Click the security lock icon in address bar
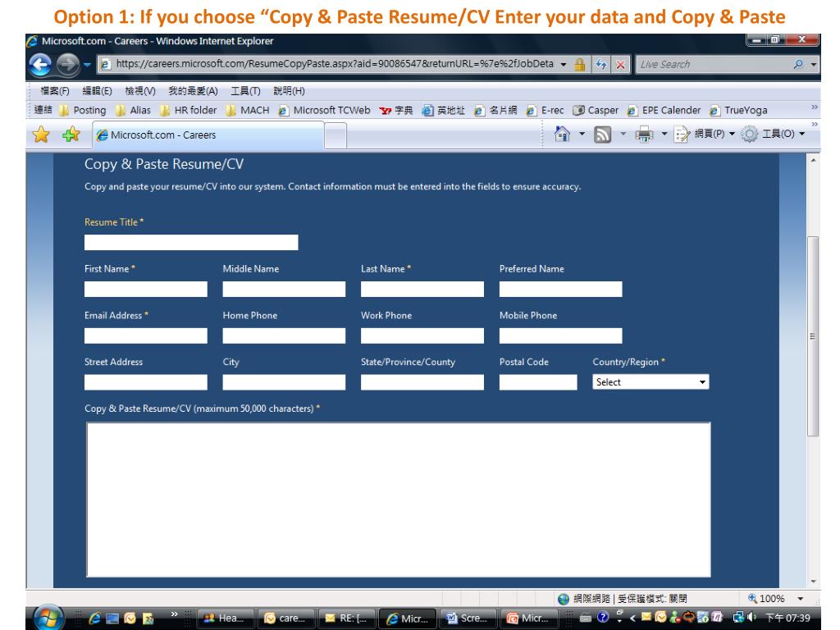Image resolution: width=840 pixels, height=630 pixels. [x=580, y=64]
